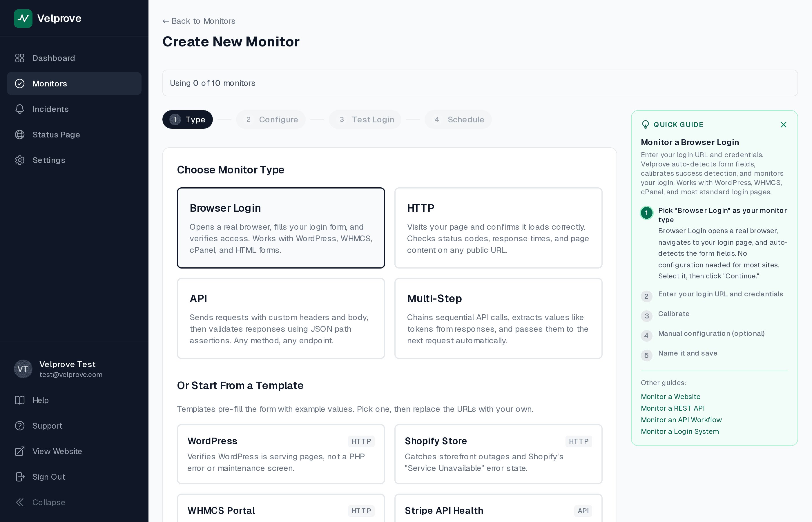812x522 pixels.
Task: Click the View Website external link icon
Action: pyautogui.click(x=20, y=451)
